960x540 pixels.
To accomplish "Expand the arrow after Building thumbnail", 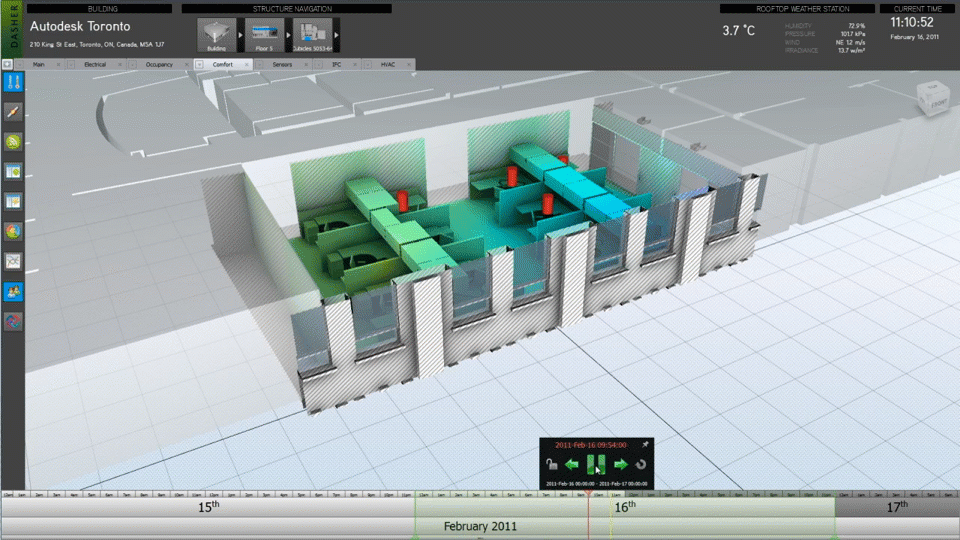I will 239,35.
